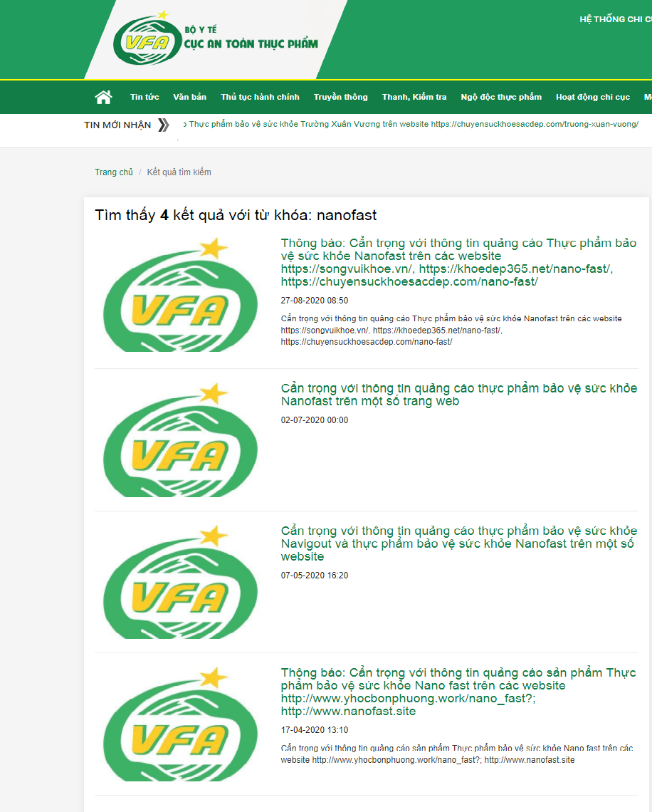Open the Văn bản menu
The width and height of the screenshot is (652, 812).
click(x=189, y=97)
